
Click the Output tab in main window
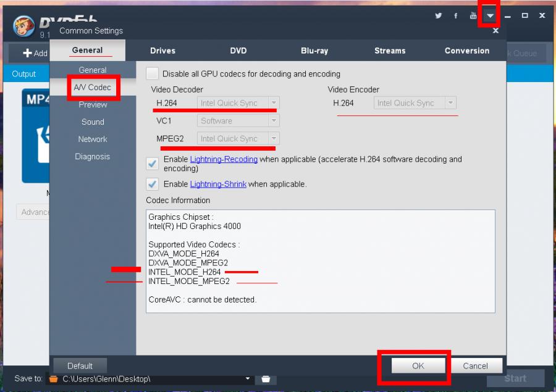(23, 73)
